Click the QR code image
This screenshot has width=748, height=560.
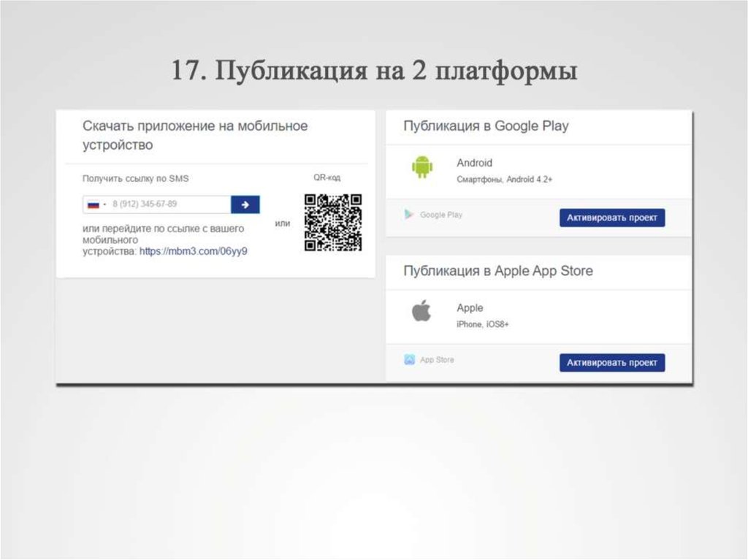point(333,222)
